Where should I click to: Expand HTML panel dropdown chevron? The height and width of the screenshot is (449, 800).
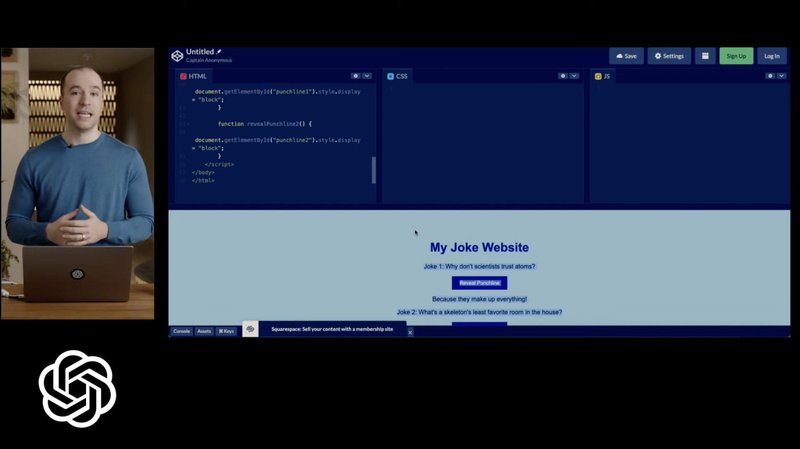click(x=367, y=76)
